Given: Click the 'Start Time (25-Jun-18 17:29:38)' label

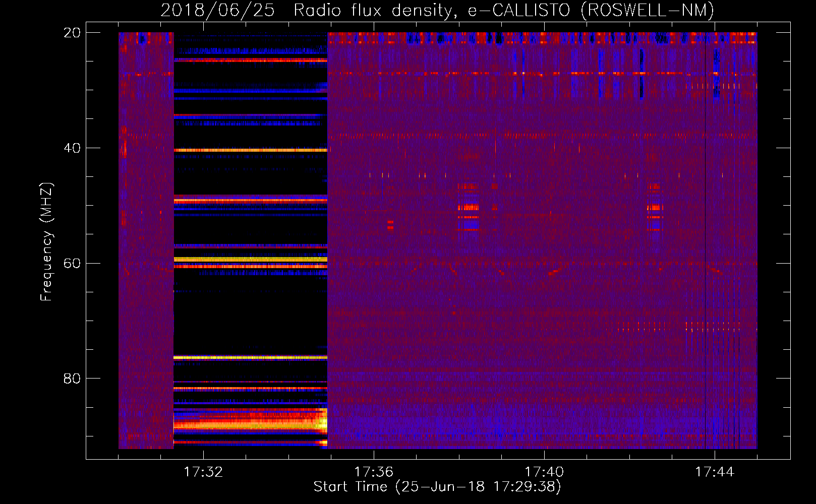Looking at the screenshot, I should click(437, 487).
